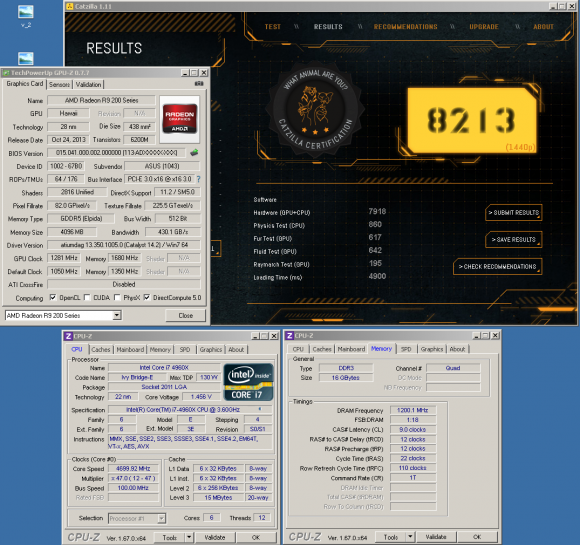Viewport: 580px width, 545px height.
Task: Click the DRAM Frequency 1200.1 MHz value
Action: tap(412, 410)
